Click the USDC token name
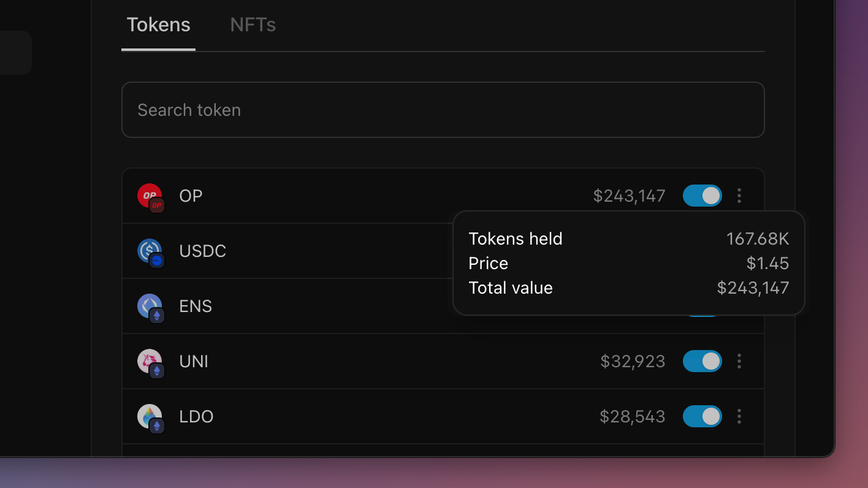 coord(202,251)
